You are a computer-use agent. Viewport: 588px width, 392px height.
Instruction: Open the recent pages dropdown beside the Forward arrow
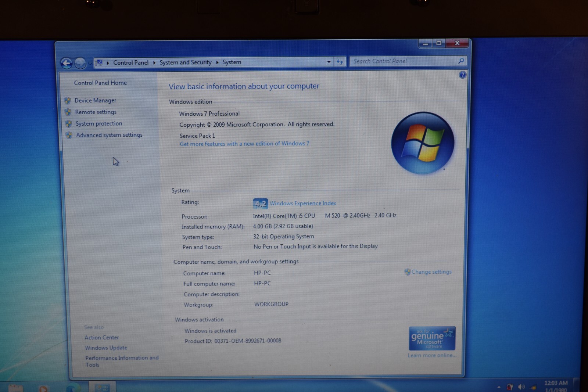click(90, 63)
